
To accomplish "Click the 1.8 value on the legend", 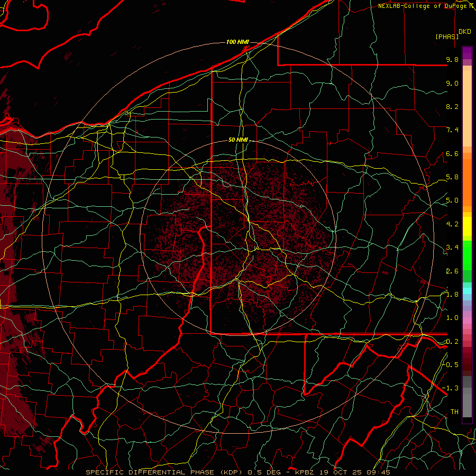I will (452, 295).
